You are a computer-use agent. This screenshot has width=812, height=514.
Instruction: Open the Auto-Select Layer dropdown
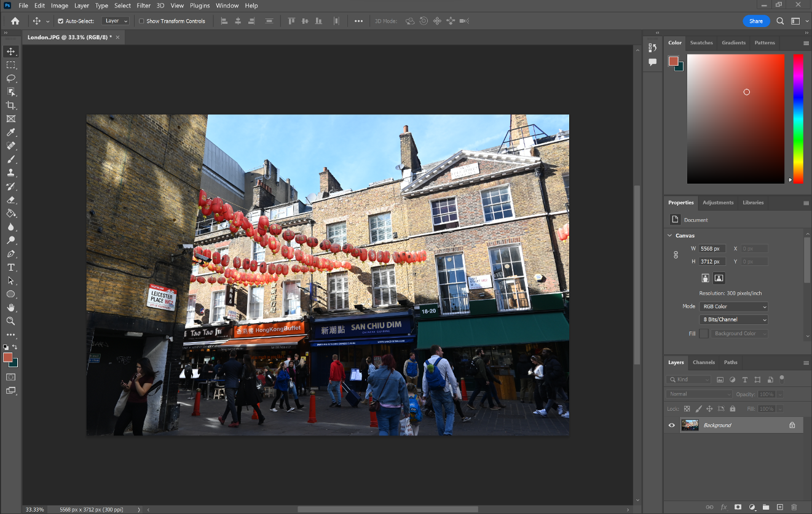coord(116,21)
